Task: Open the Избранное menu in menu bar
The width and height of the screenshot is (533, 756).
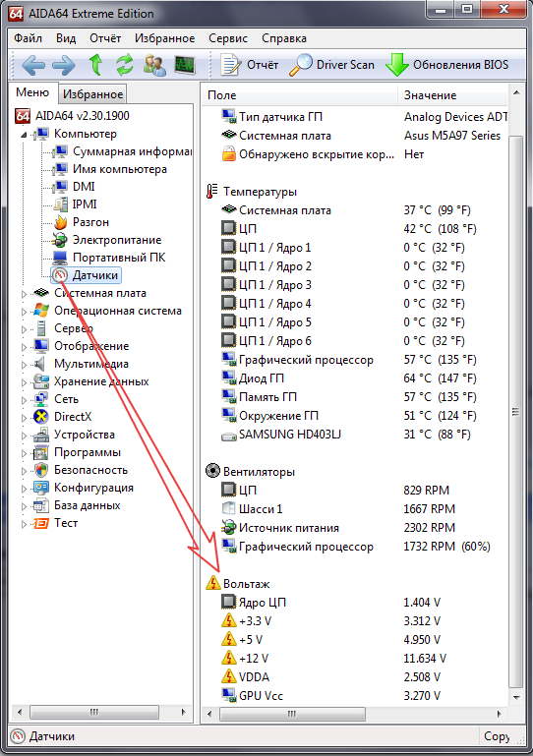Action: click(x=164, y=38)
